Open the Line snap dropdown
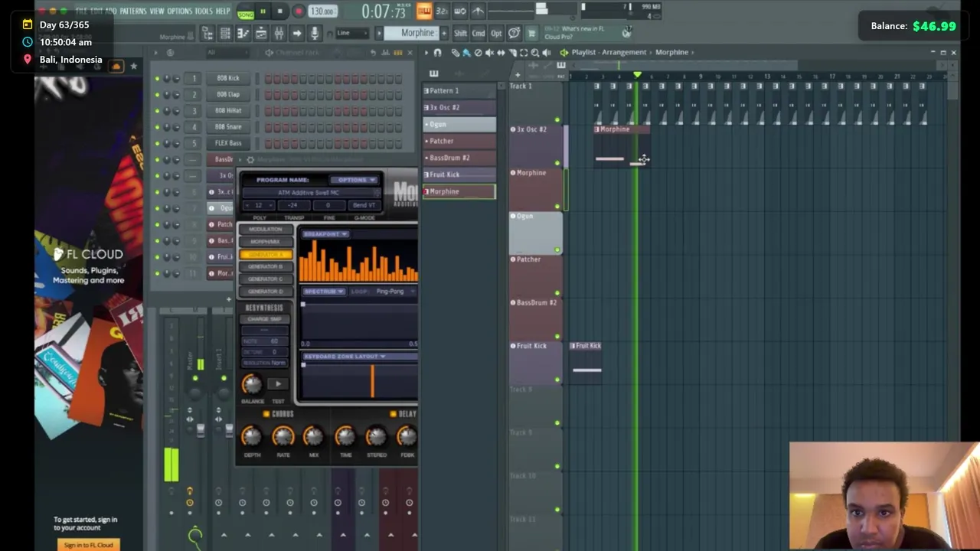 pyautogui.click(x=351, y=33)
